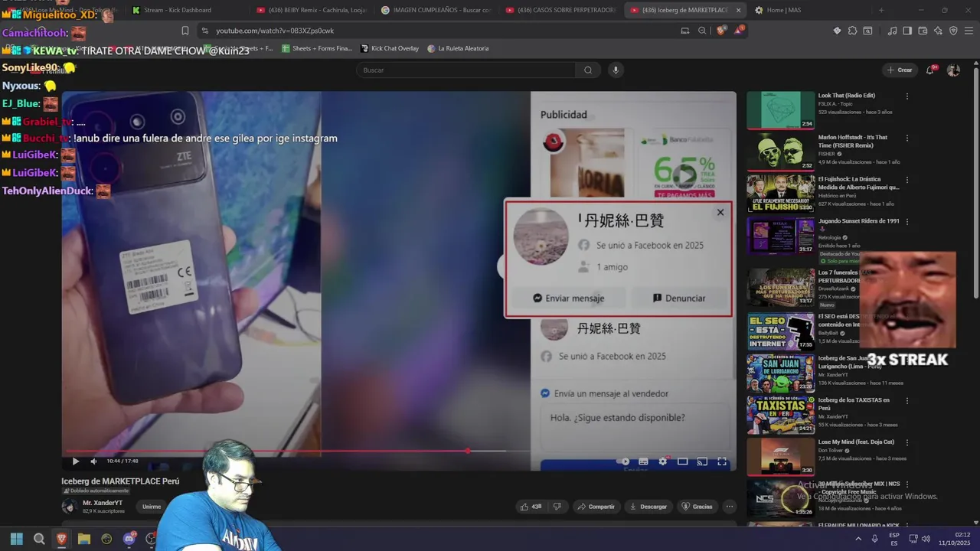The width and height of the screenshot is (980, 551).
Task: Toggle the Brave sidebar panel icon
Action: pos(907,31)
